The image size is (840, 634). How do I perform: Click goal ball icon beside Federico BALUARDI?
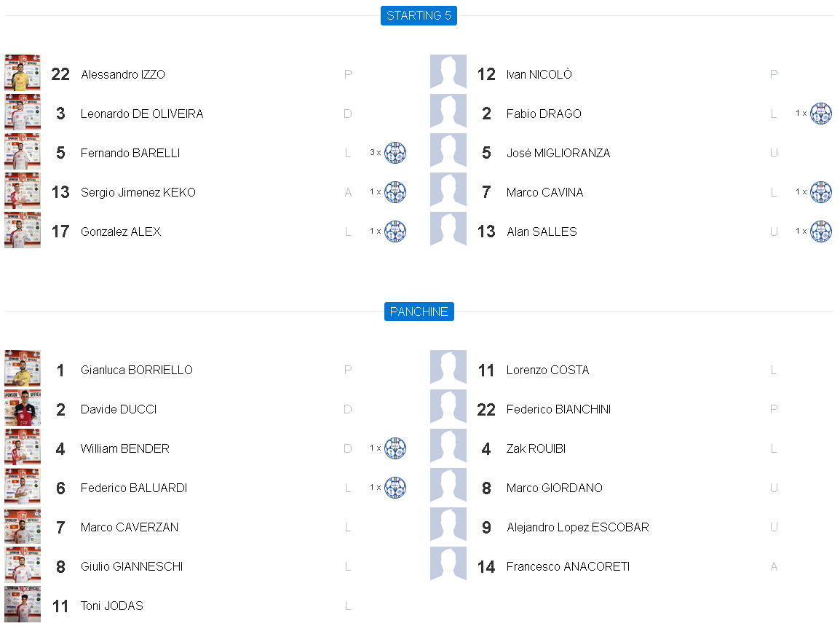pyautogui.click(x=395, y=488)
